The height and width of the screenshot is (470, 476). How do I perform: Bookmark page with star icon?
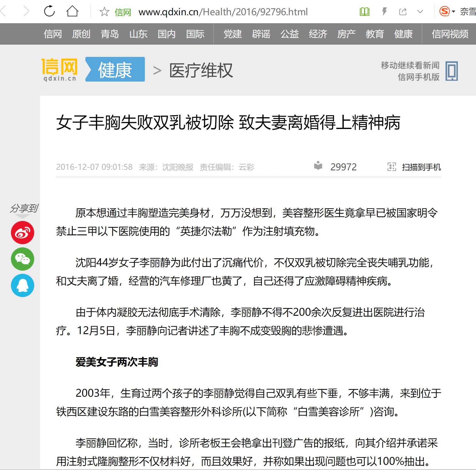coord(104,12)
